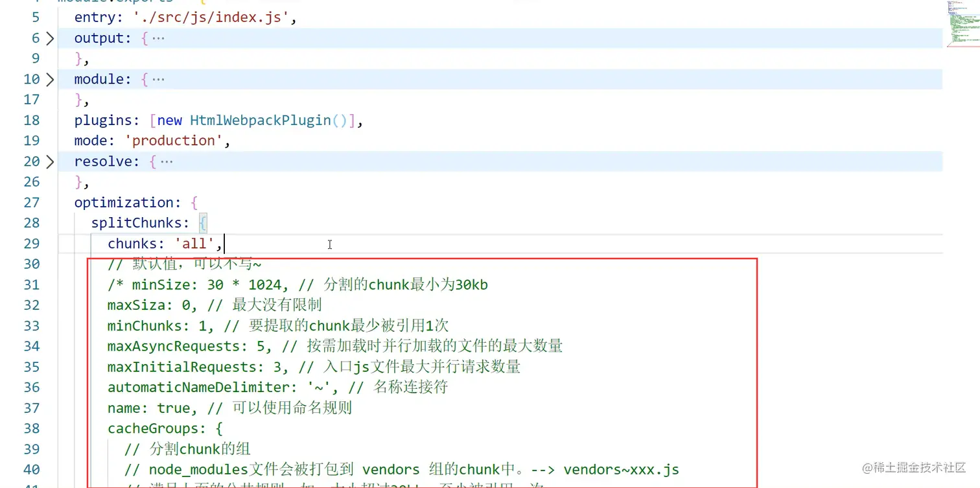
Task: Click the './src/js/index.js' entry string
Action: pyautogui.click(x=212, y=17)
